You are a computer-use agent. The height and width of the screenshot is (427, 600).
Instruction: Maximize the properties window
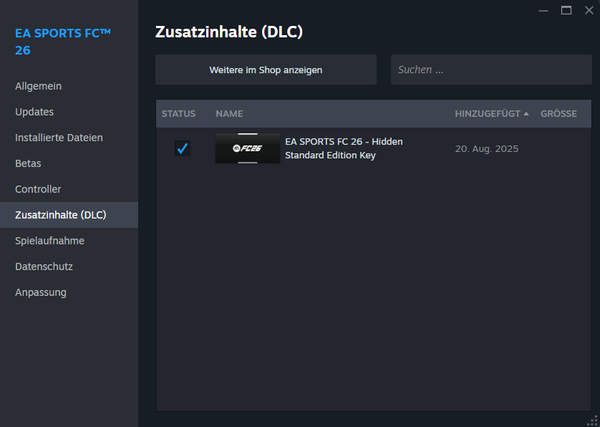pyautogui.click(x=566, y=11)
